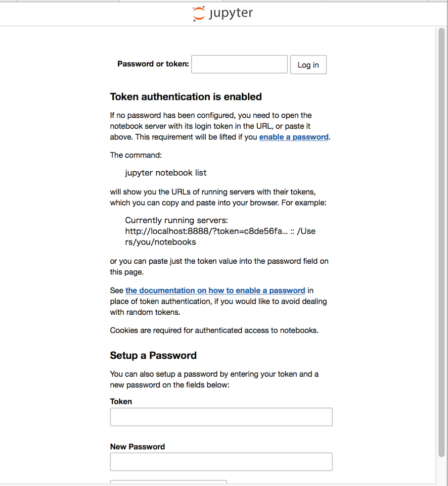The height and width of the screenshot is (486, 448).
Task: Click the 'Password or token:' label
Action: point(153,64)
